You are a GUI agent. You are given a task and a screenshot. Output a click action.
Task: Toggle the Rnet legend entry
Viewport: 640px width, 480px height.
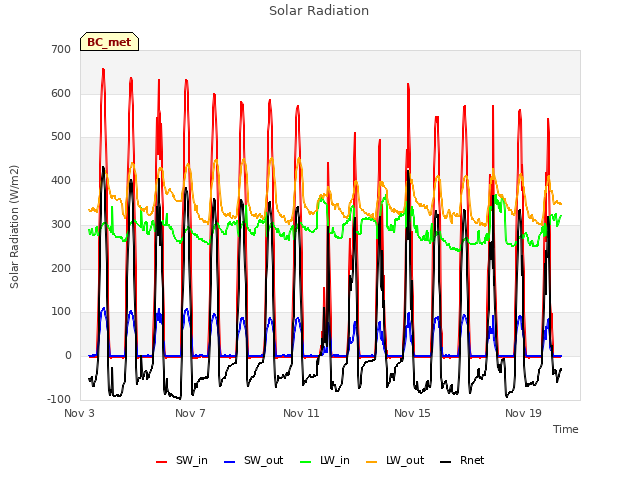tap(462, 461)
